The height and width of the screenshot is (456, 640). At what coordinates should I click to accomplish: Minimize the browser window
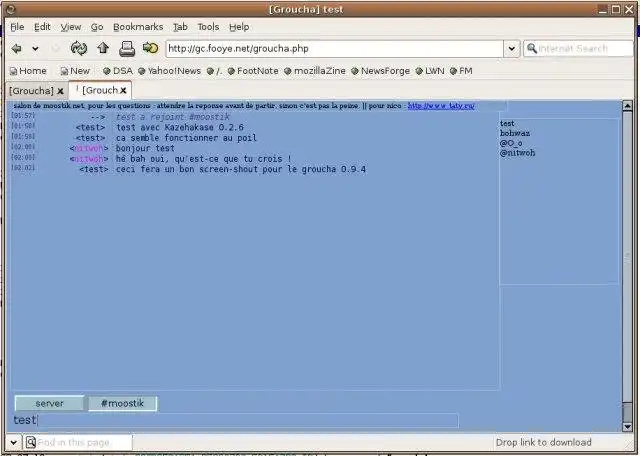[603, 9]
